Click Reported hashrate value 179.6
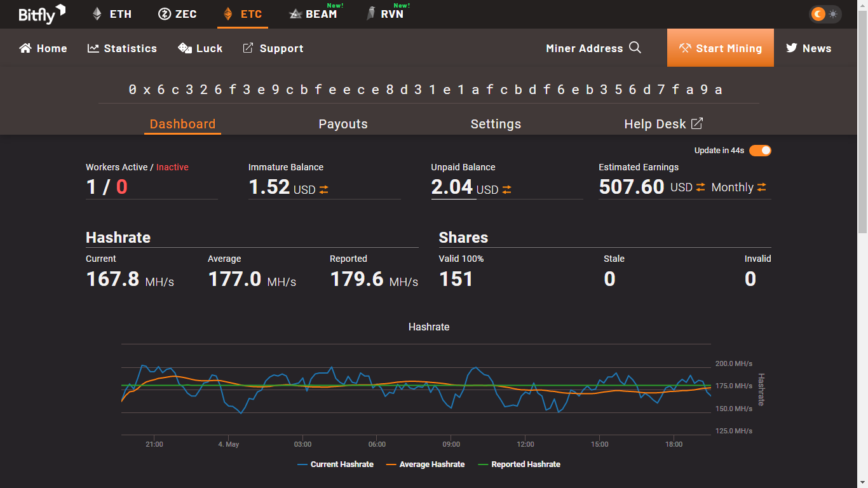This screenshot has width=868, height=488. tap(356, 279)
